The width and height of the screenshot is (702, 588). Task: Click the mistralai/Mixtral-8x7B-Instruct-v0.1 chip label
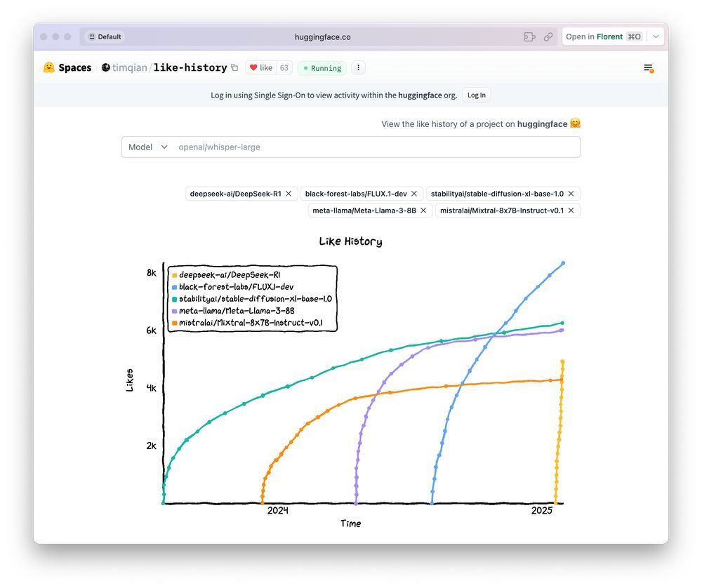click(x=502, y=211)
